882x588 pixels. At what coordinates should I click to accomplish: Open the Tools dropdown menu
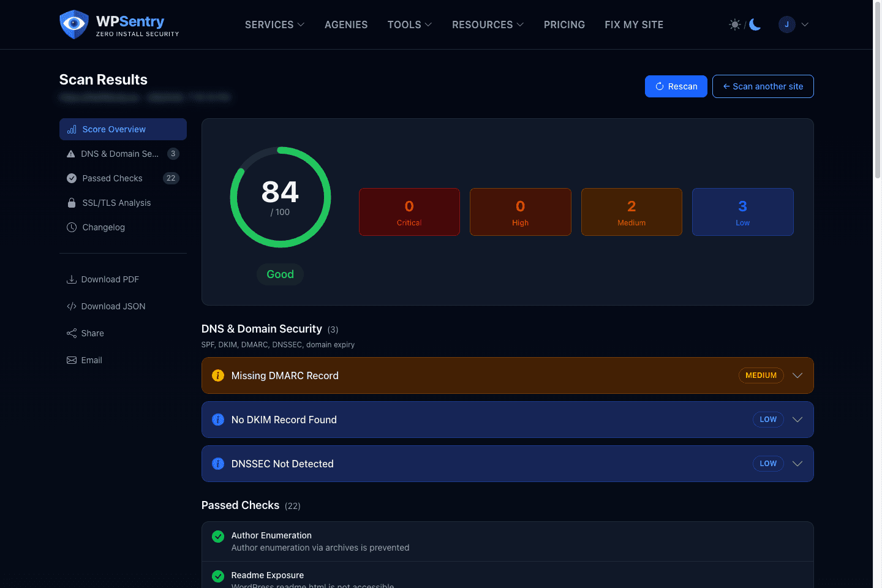click(x=410, y=24)
